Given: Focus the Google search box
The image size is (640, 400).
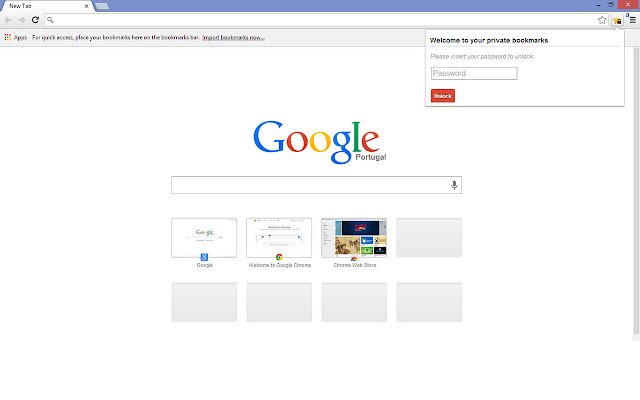Looking at the screenshot, I should [x=316, y=185].
